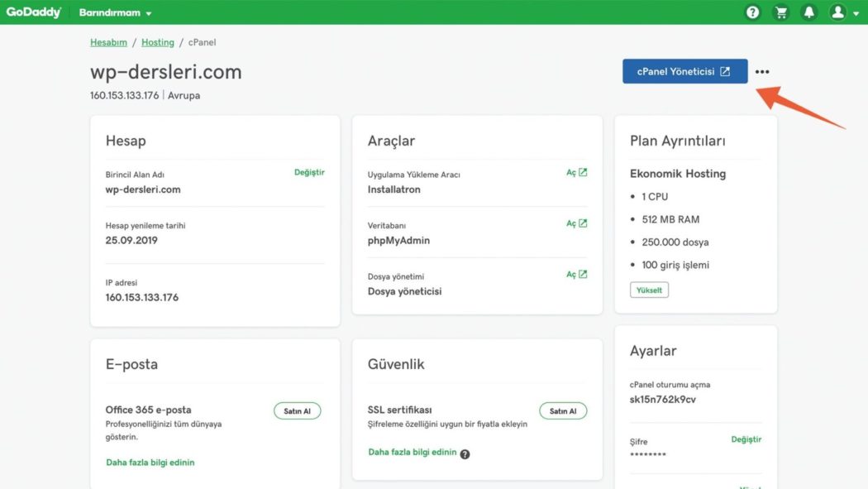Click Satın Al for SSL sertifikası
The image size is (868, 489).
563,411
